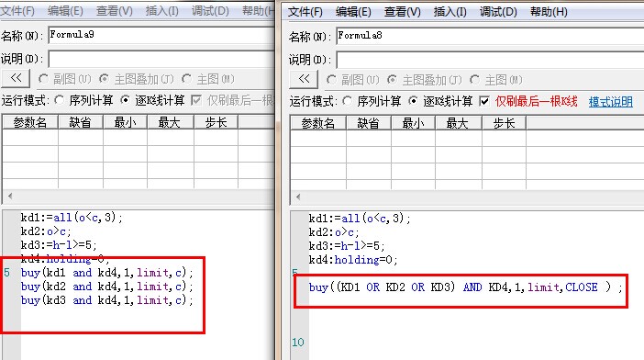Click left scroll arrow of Formula9 parameter table

[x=10, y=196]
